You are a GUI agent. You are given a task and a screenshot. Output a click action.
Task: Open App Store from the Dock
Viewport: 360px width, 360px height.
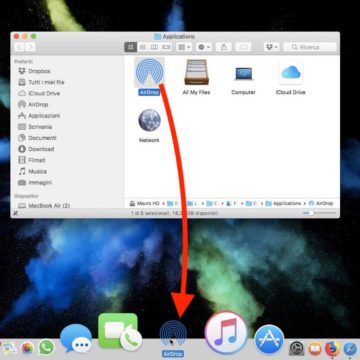[269, 340]
